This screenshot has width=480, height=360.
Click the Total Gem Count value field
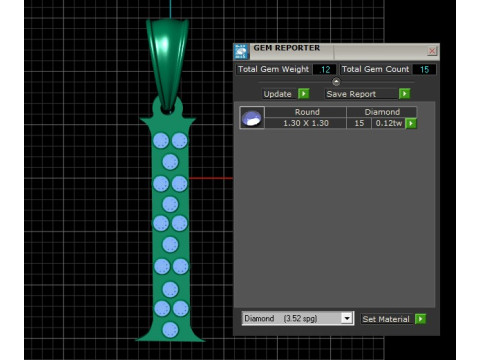pos(424,69)
